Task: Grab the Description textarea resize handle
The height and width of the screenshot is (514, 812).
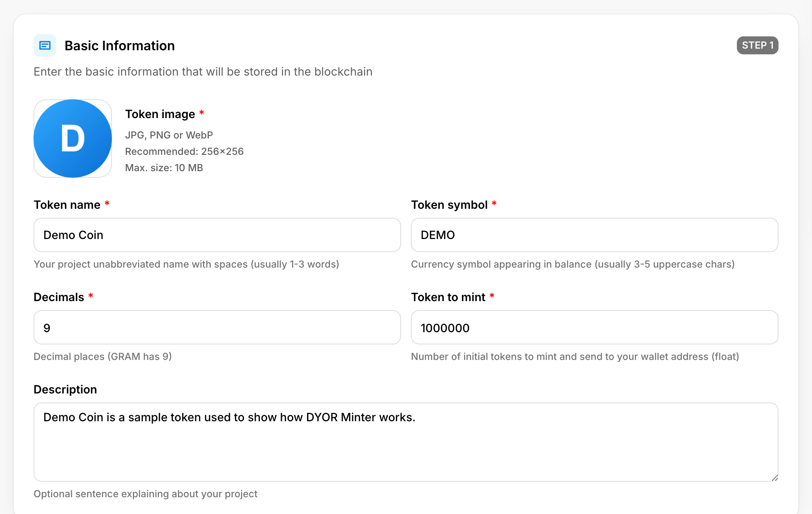Action: (x=775, y=478)
